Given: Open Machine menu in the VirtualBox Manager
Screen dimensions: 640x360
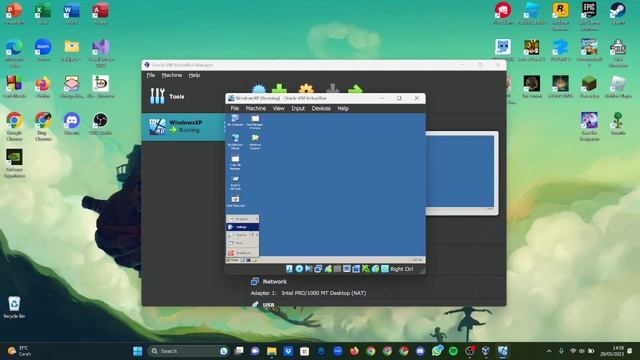Looking at the screenshot, I should click(x=171, y=76).
